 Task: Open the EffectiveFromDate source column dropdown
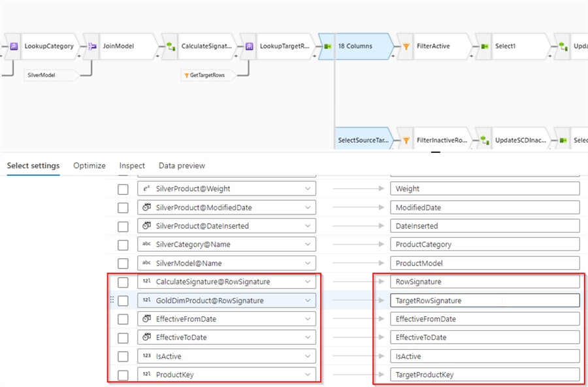point(308,319)
